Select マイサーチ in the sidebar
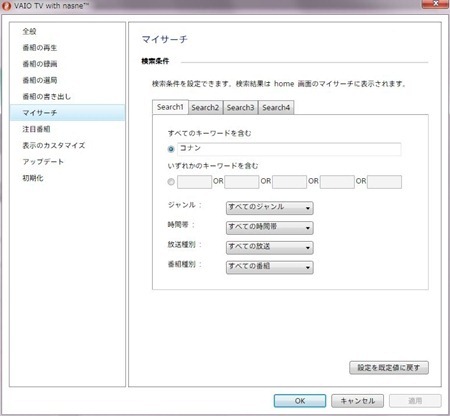Image resolution: width=450 pixels, height=416 pixels. pyautogui.click(x=68, y=113)
